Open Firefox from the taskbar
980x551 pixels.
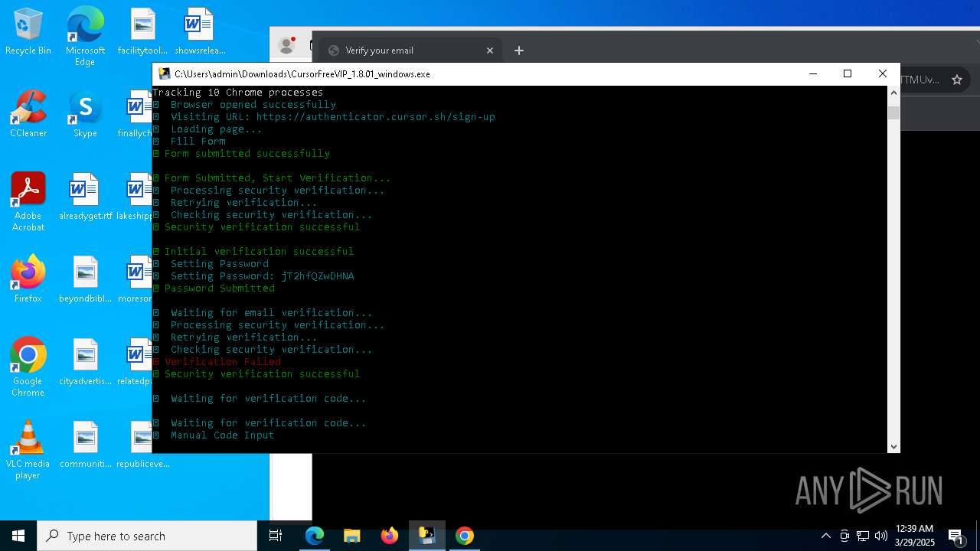tap(390, 536)
